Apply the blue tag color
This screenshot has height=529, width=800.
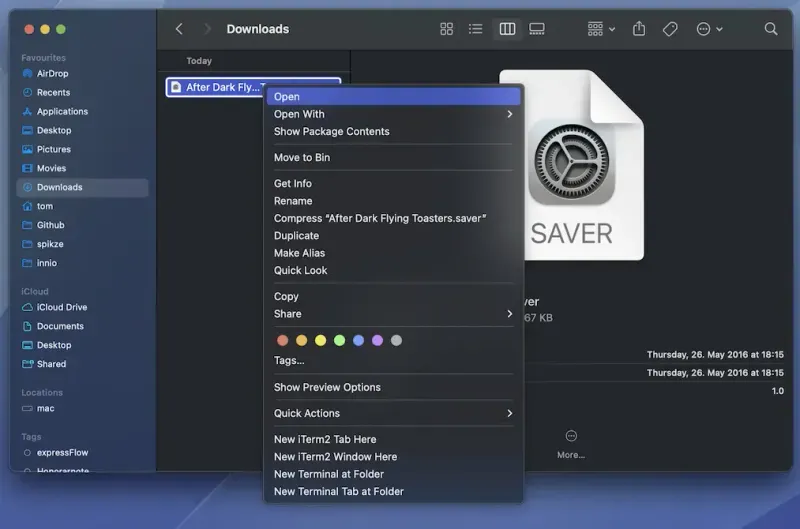click(x=358, y=340)
